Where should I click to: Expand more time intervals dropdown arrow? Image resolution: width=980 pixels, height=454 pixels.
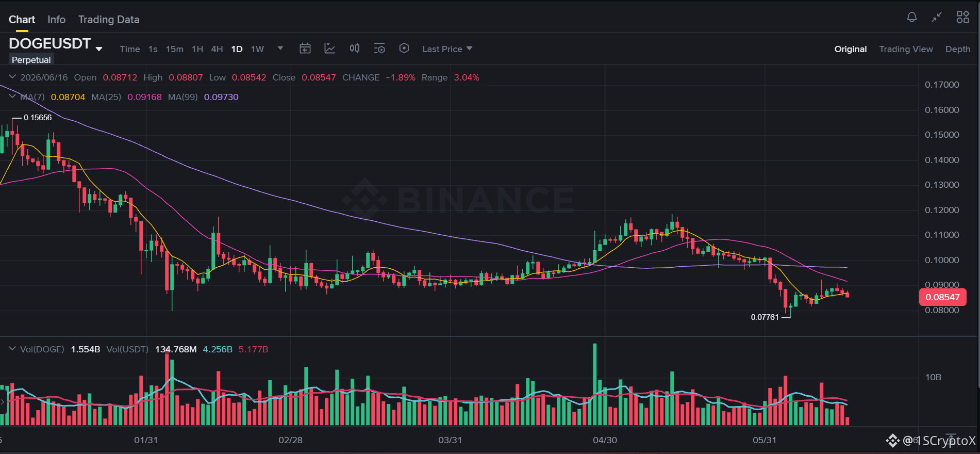[x=280, y=48]
